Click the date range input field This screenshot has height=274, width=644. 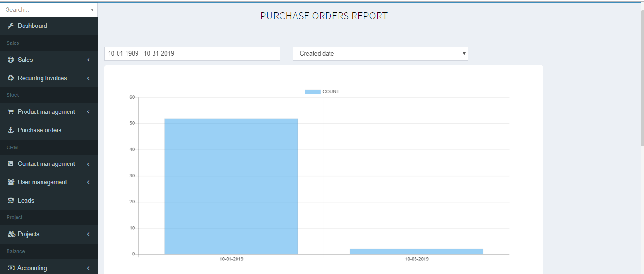(x=192, y=54)
